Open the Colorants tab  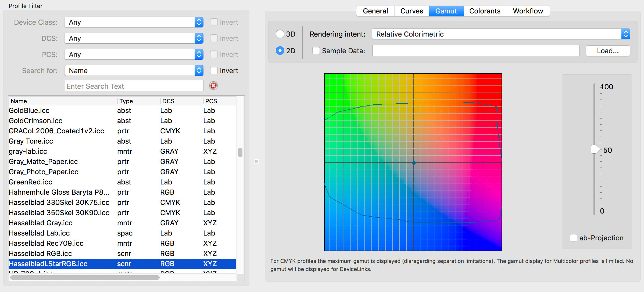tap(485, 11)
